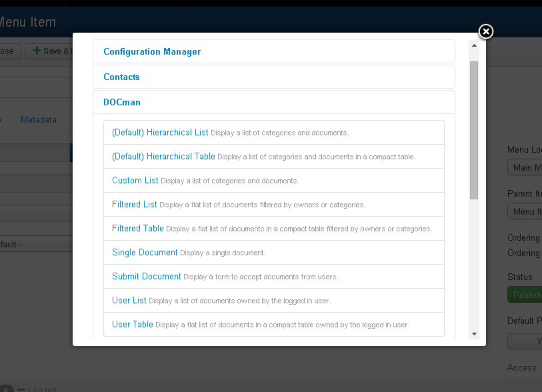The width and height of the screenshot is (542, 392).
Task: Expand the Configuration Manager section
Action: coord(152,51)
